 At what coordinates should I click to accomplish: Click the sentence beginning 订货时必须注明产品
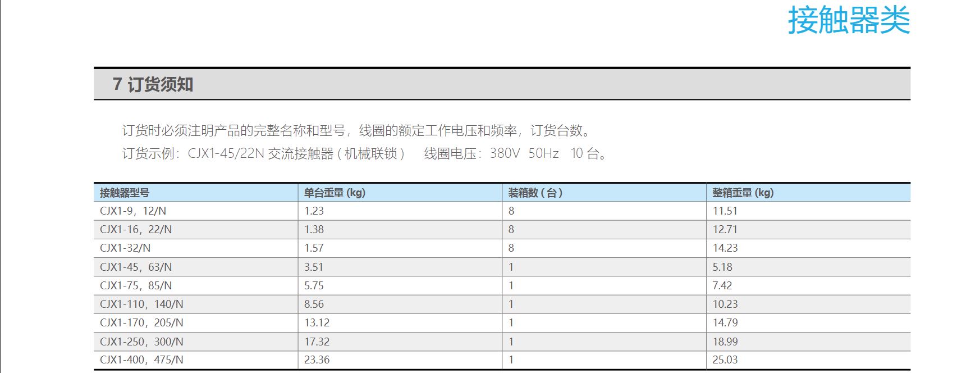[357, 130]
